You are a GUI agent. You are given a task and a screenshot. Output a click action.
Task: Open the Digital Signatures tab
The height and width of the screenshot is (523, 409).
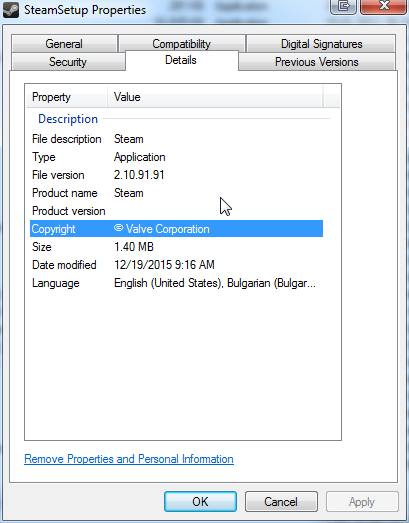[321, 44]
